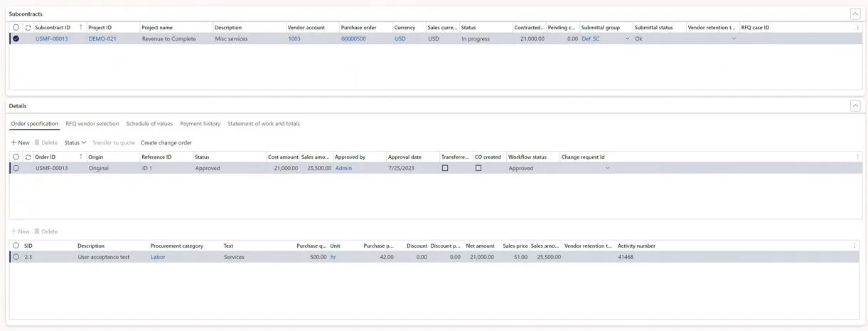Toggle the Transferred checkbox for USMF-00013 order
Viewport: 868px width, 331px height.
(x=445, y=169)
